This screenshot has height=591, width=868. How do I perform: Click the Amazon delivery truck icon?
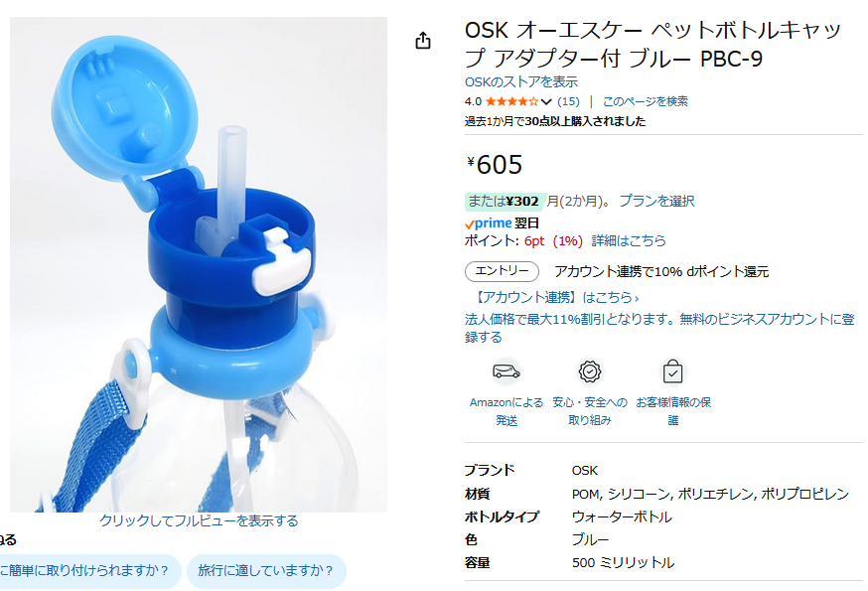tap(506, 371)
